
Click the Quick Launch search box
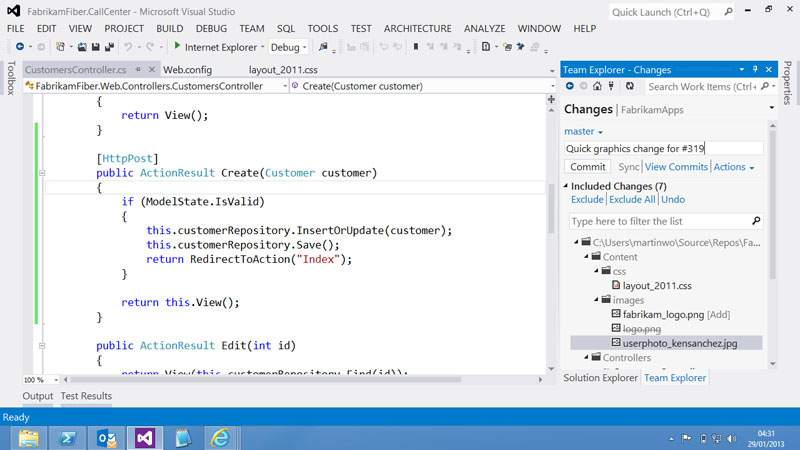coord(671,12)
